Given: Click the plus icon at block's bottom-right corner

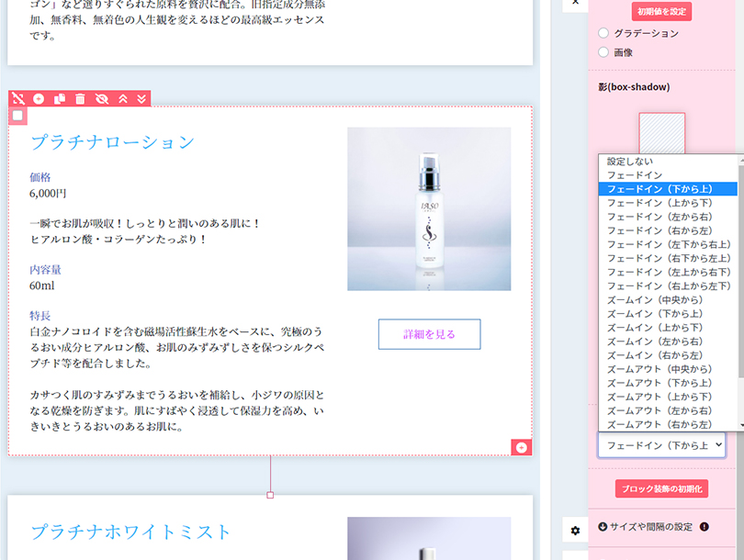Looking at the screenshot, I should pos(521,448).
